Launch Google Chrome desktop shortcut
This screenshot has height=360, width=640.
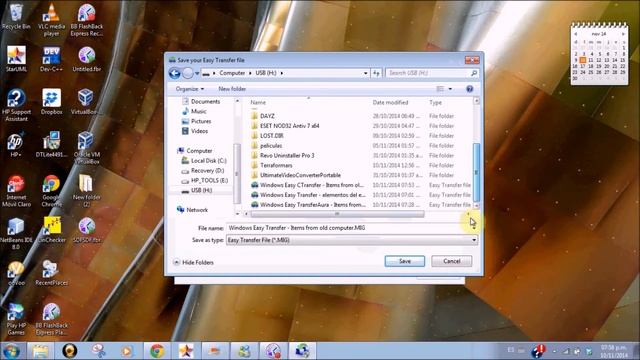point(51,191)
